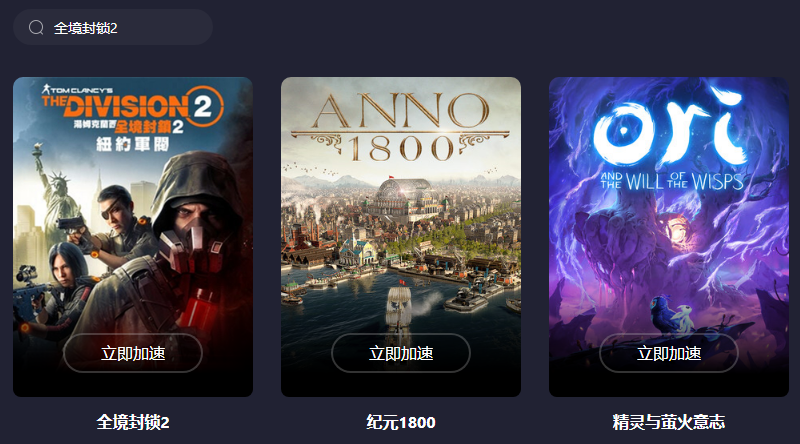The width and height of the screenshot is (800, 444).
Task: Start 立即加速 for The Division 2
Action: click(133, 353)
